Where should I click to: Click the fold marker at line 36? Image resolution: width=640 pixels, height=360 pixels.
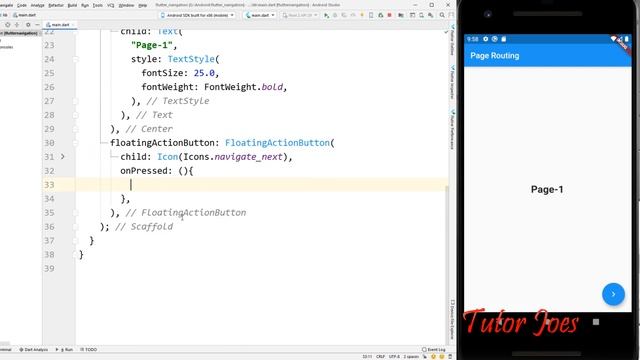coord(76,227)
